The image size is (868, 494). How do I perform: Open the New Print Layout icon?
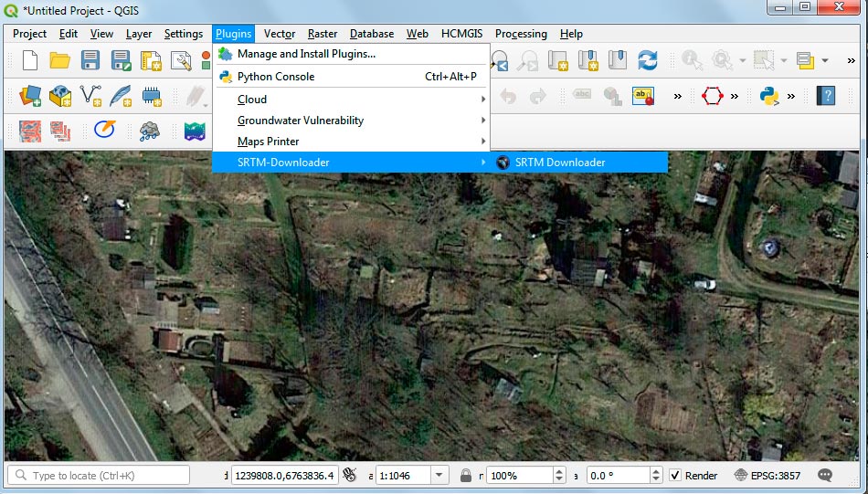[151, 61]
